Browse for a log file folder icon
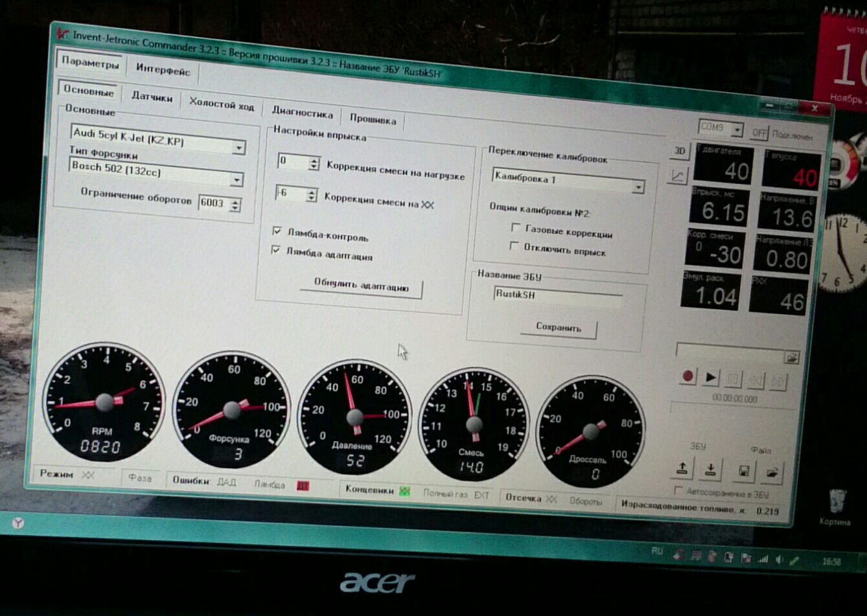The height and width of the screenshot is (616, 867). 792,358
